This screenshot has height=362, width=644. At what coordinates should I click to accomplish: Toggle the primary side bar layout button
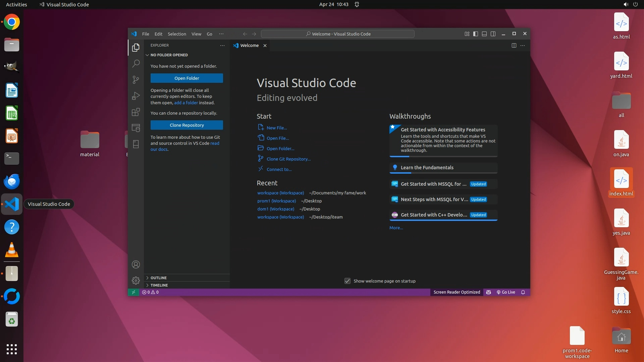(x=475, y=34)
